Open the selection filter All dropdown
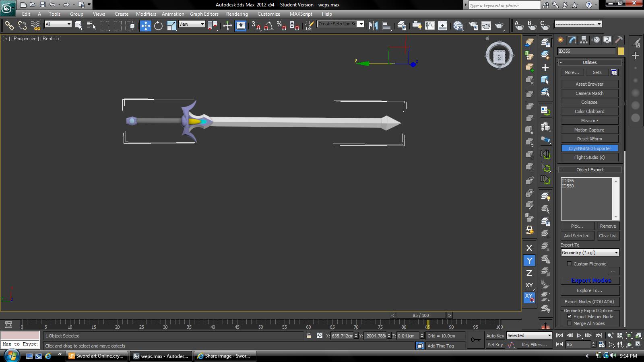The height and width of the screenshot is (362, 644). pyautogui.click(x=58, y=24)
